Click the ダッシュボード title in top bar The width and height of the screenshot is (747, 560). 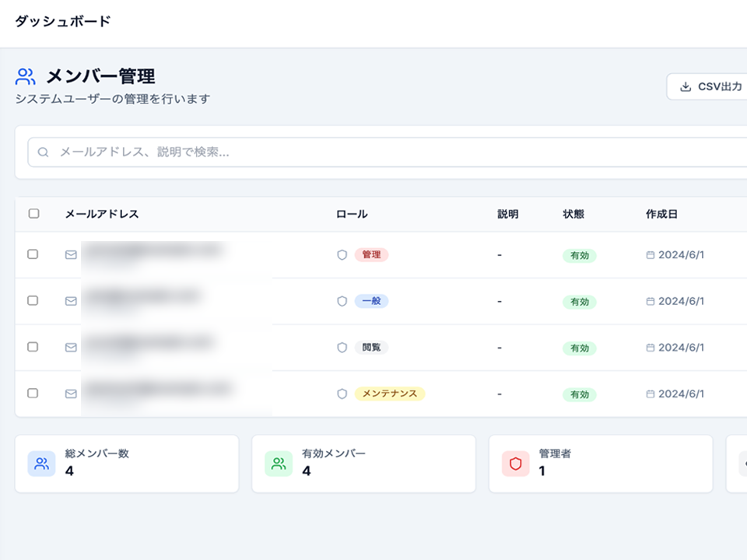63,22
